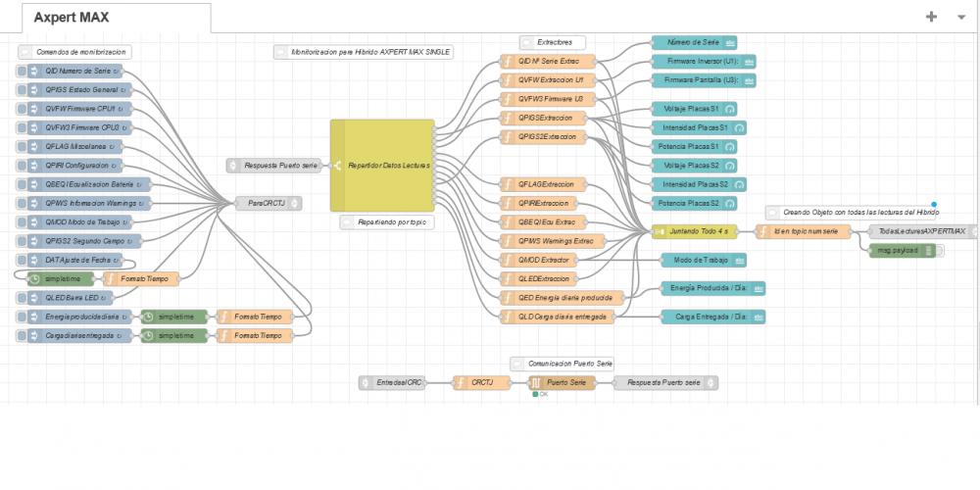Click the Potencia Placas S1 gauge icon
Image resolution: width=980 pixels, height=490 pixels.
731,146
